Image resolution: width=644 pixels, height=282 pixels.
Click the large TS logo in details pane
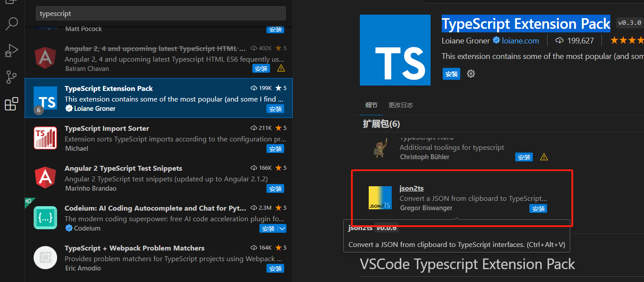click(395, 50)
